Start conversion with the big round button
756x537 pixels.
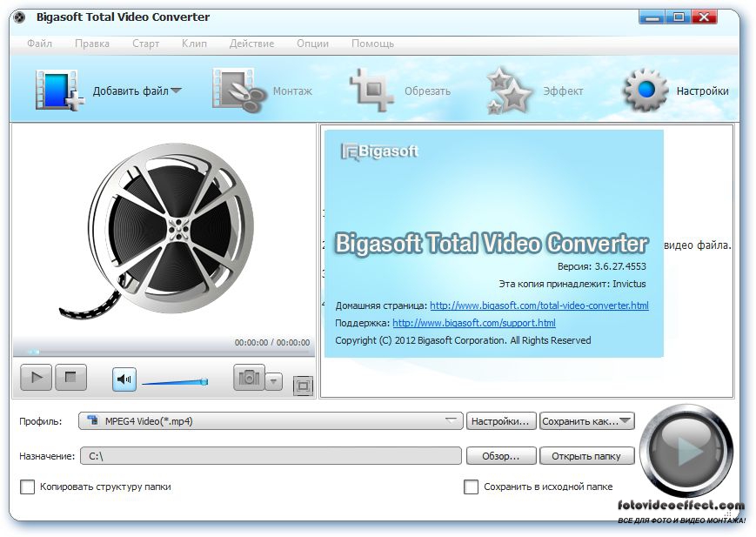[x=687, y=451]
